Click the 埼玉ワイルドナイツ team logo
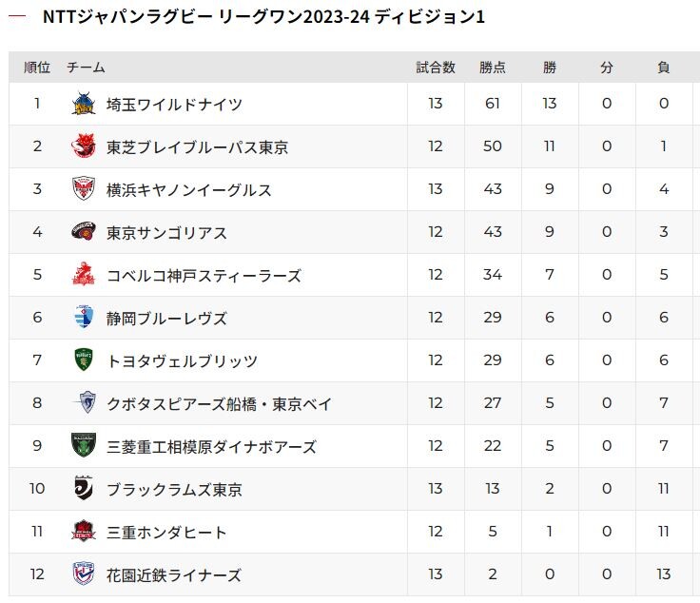This screenshot has height=603, width=700. (x=84, y=104)
